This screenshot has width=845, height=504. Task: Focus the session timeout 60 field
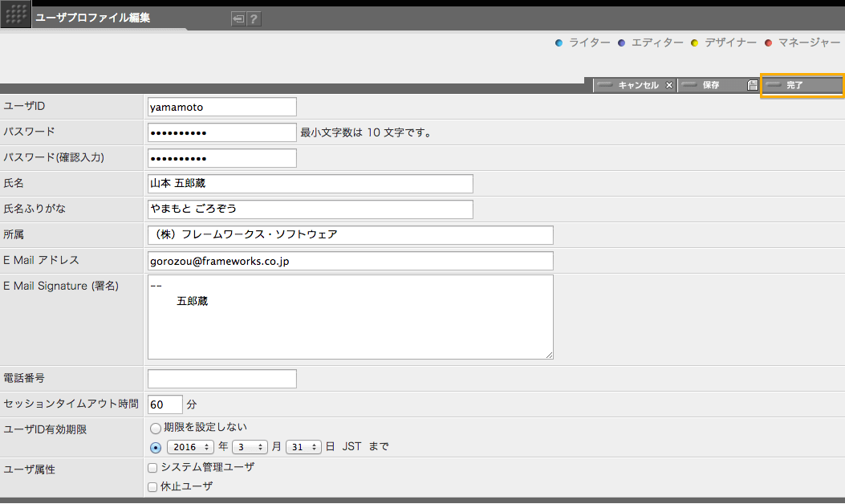(165, 404)
